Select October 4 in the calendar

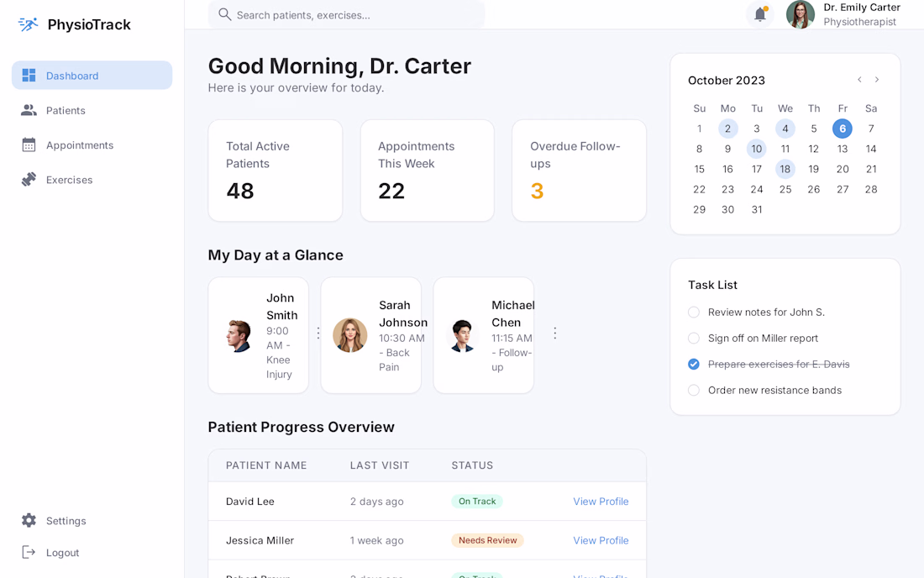tap(785, 129)
